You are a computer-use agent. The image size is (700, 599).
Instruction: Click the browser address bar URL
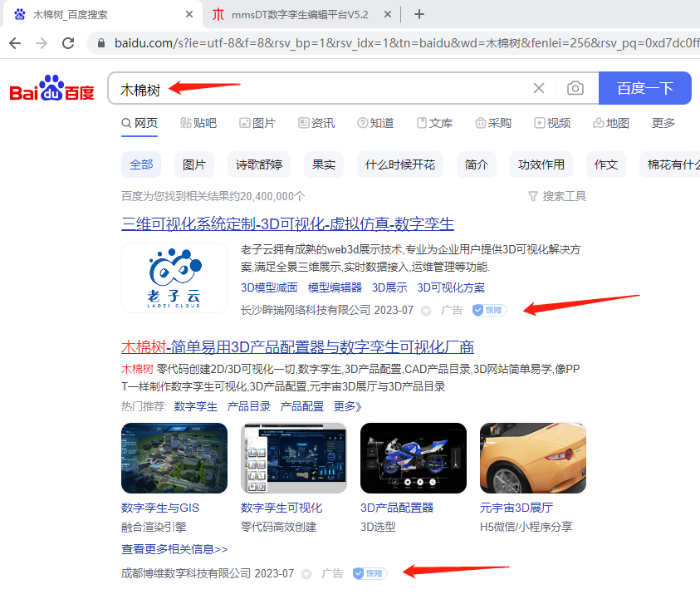pyautogui.click(x=406, y=43)
